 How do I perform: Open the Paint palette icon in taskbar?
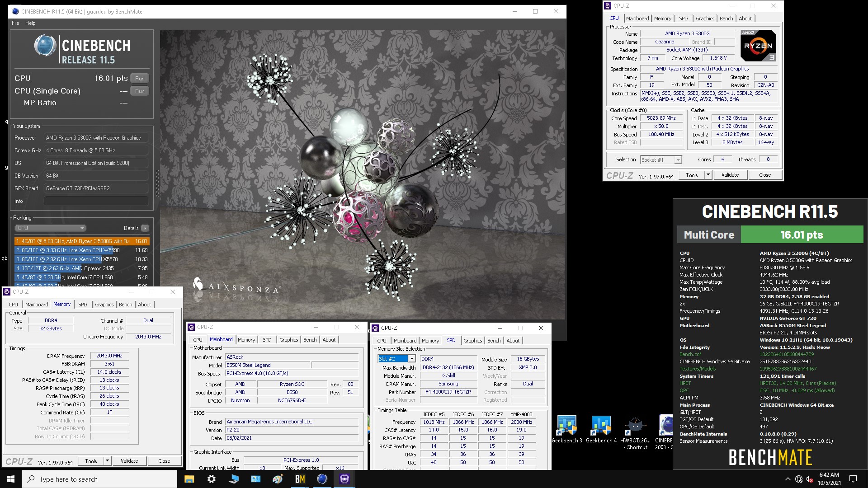278,479
